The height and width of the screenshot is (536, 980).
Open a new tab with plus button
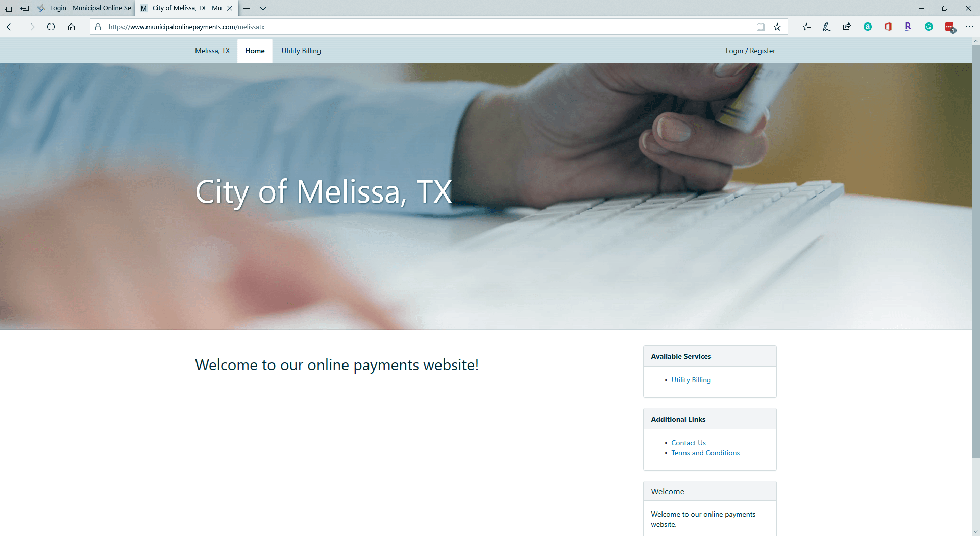(x=247, y=8)
